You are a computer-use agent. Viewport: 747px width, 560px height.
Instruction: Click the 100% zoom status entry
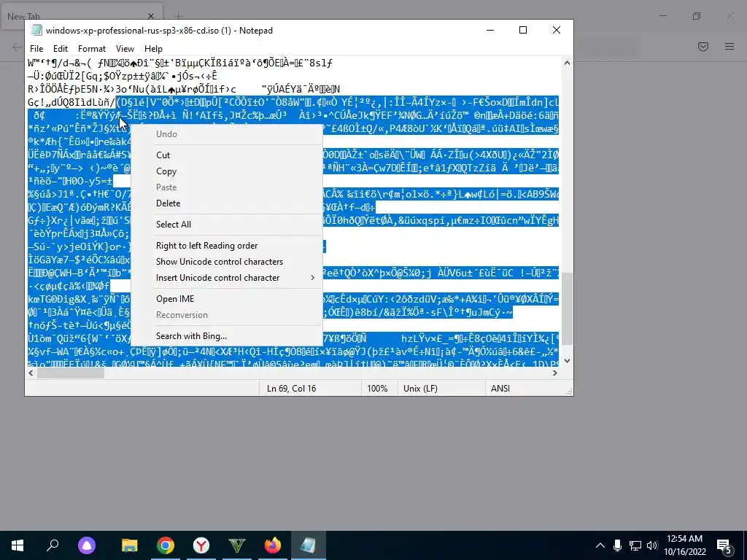click(377, 388)
